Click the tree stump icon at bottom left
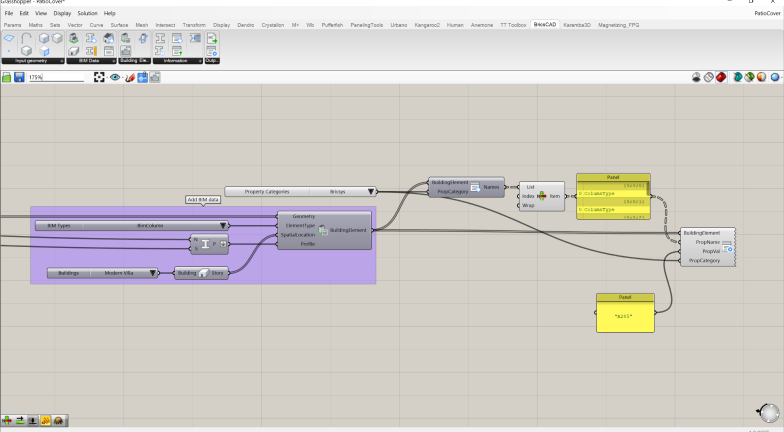Screen dimensions: 784x432 tap(58, 420)
